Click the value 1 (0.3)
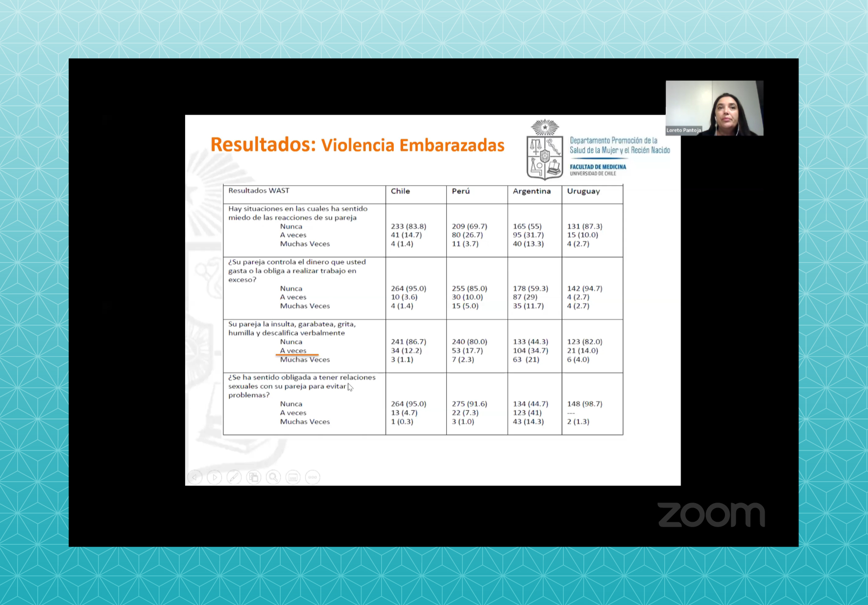 point(402,422)
